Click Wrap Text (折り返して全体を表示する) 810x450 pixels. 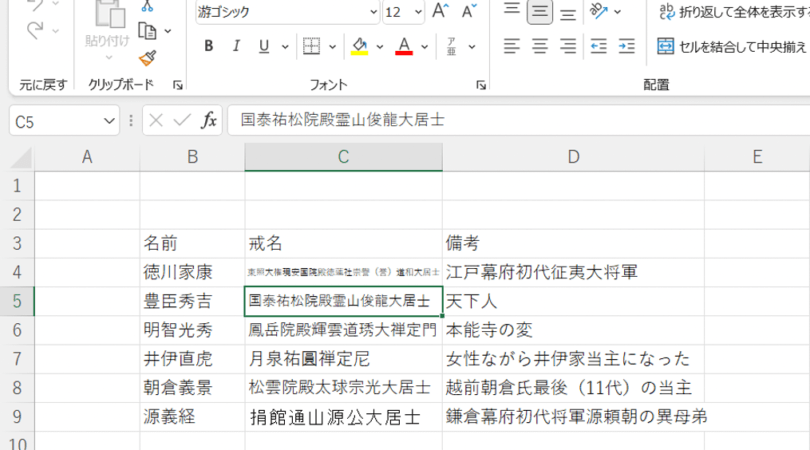[734, 12]
